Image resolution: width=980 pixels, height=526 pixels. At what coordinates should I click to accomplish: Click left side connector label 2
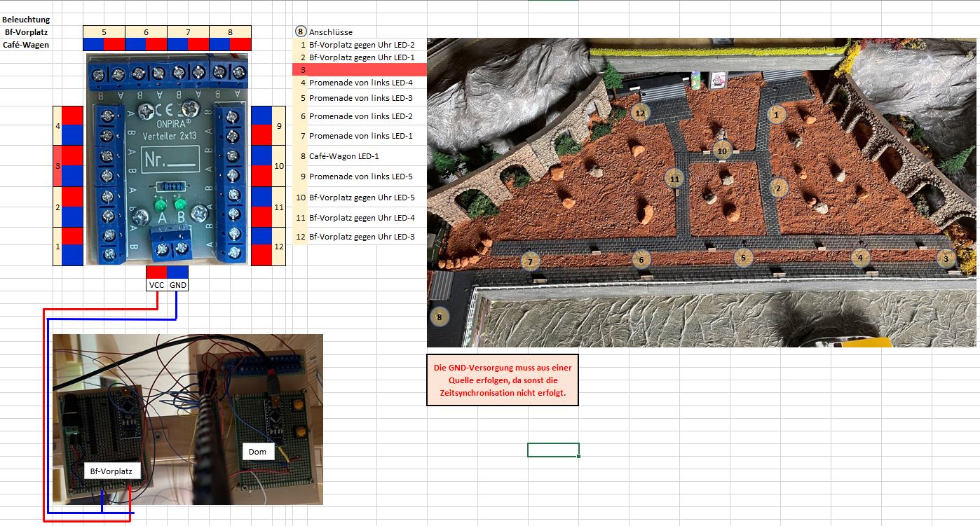pyautogui.click(x=57, y=207)
